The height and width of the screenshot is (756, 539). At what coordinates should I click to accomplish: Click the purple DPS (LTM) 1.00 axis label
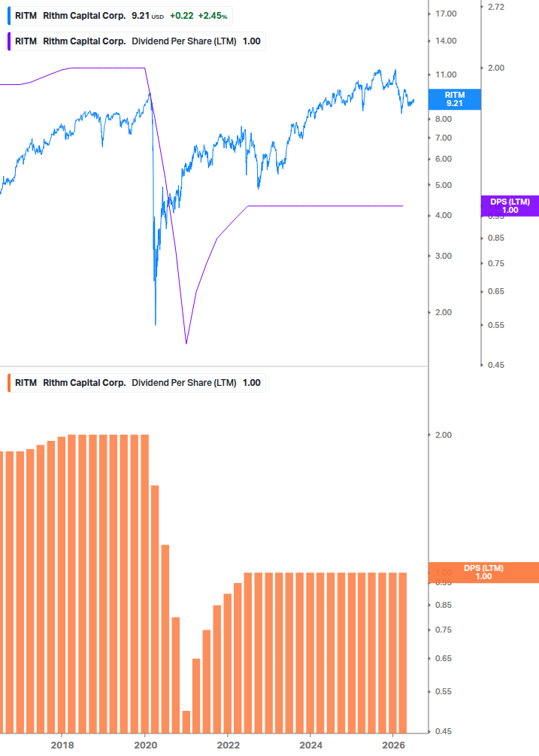point(510,206)
